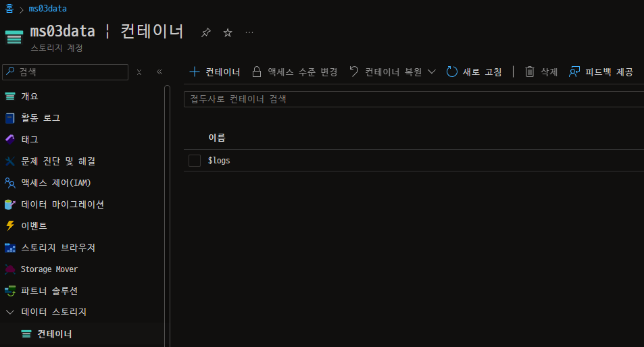Click the refresh icon for 새로 고침
Viewport: 644px width, 347px height.
(452, 72)
